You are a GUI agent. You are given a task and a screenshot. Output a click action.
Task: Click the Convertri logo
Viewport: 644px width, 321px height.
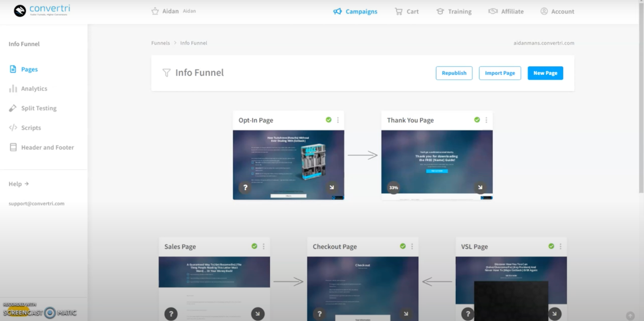pos(42,10)
